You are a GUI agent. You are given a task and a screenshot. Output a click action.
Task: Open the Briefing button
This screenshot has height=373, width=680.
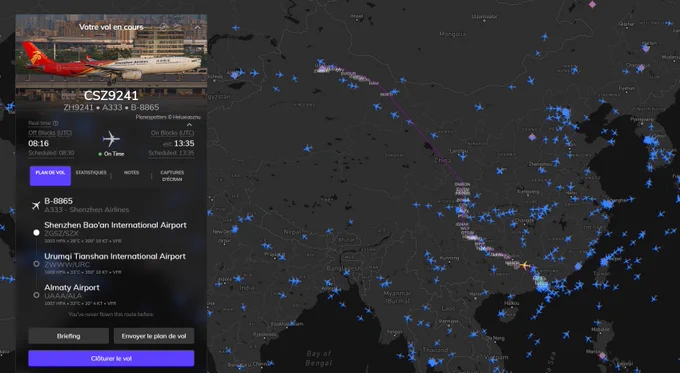(69, 336)
